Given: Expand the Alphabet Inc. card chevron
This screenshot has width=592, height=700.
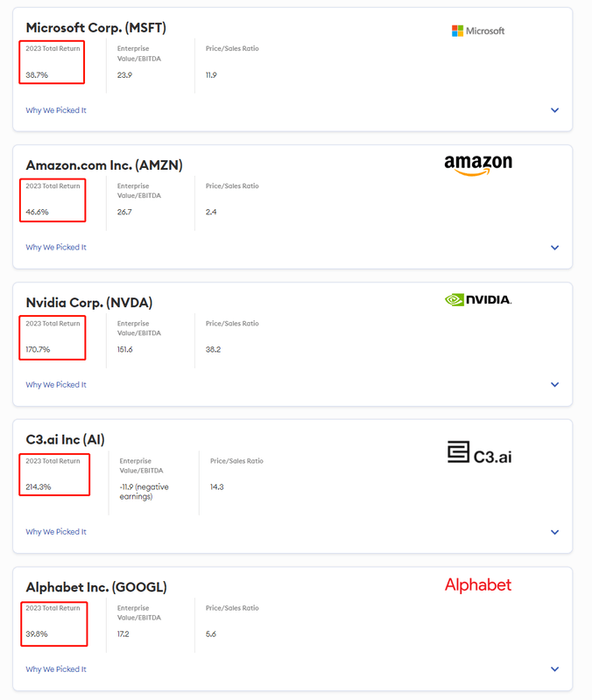Looking at the screenshot, I should click(554, 669).
